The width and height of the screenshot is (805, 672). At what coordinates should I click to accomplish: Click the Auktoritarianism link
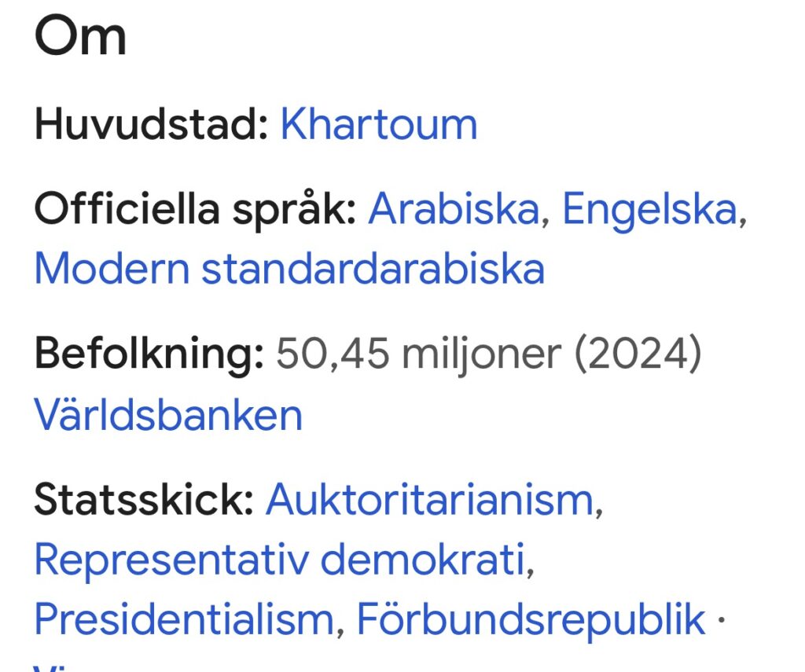click(x=429, y=499)
